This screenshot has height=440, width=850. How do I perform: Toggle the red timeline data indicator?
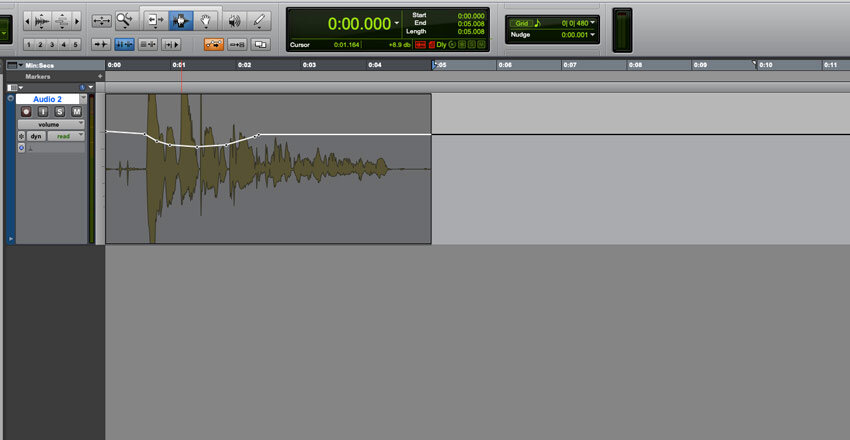420,44
